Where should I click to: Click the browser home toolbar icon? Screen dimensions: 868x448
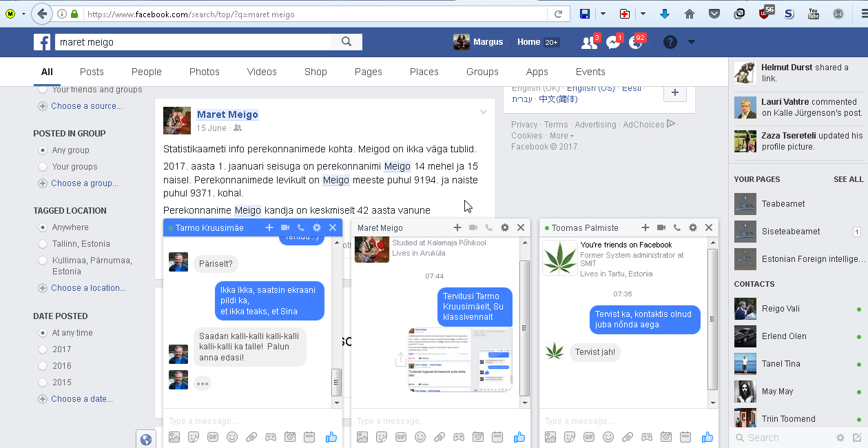click(x=690, y=14)
